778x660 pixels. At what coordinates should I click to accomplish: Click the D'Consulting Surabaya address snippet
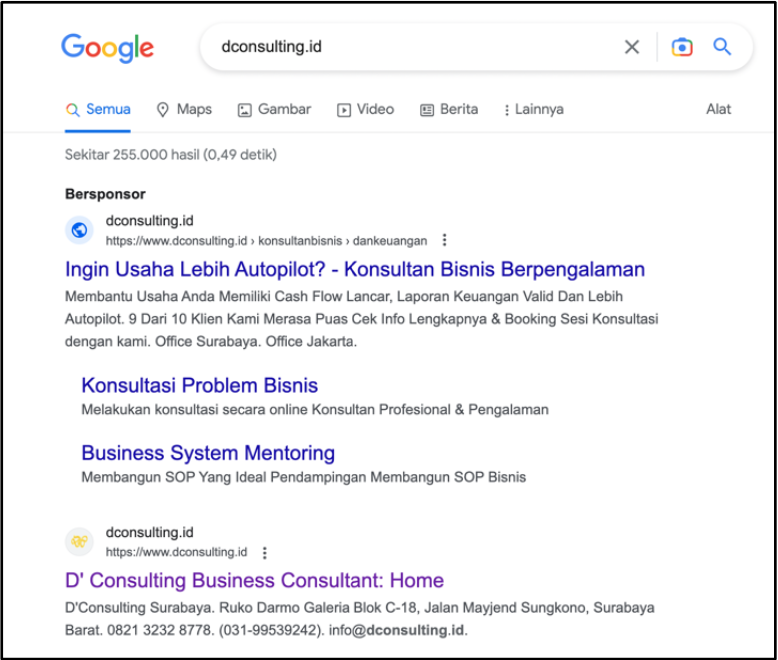tap(360, 619)
